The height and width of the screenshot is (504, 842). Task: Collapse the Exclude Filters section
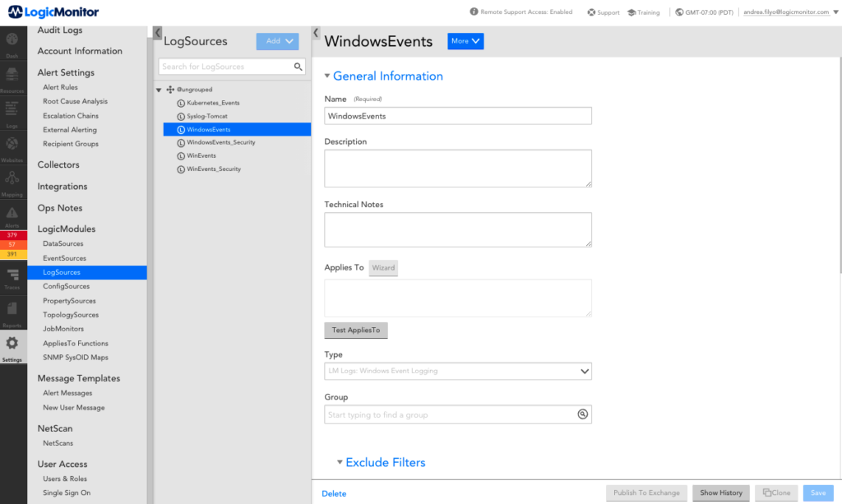click(x=340, y=462)
